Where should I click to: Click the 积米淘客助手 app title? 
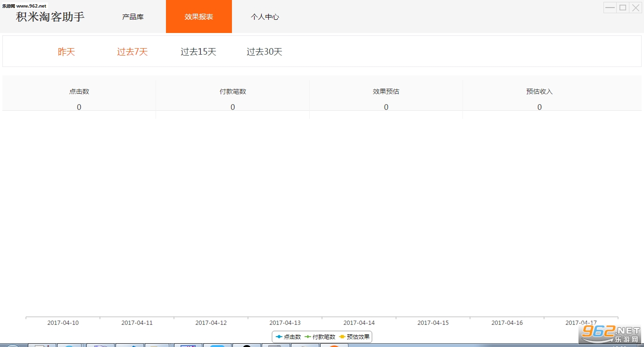coord(50,17)
